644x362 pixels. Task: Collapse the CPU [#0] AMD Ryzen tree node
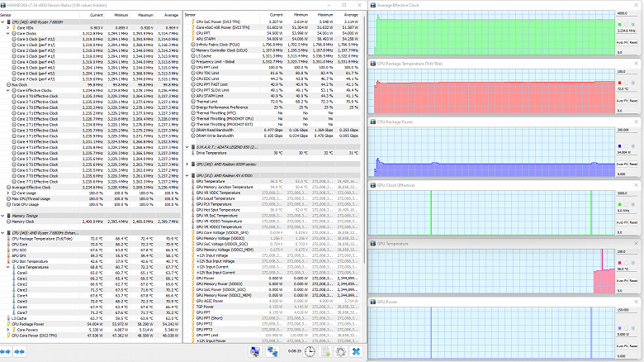tap(4, 22)
